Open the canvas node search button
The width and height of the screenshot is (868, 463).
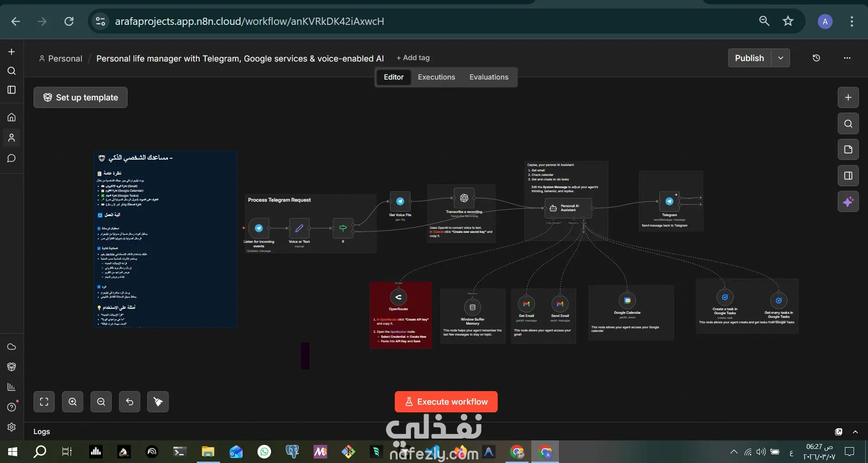[x=848, y=123]
